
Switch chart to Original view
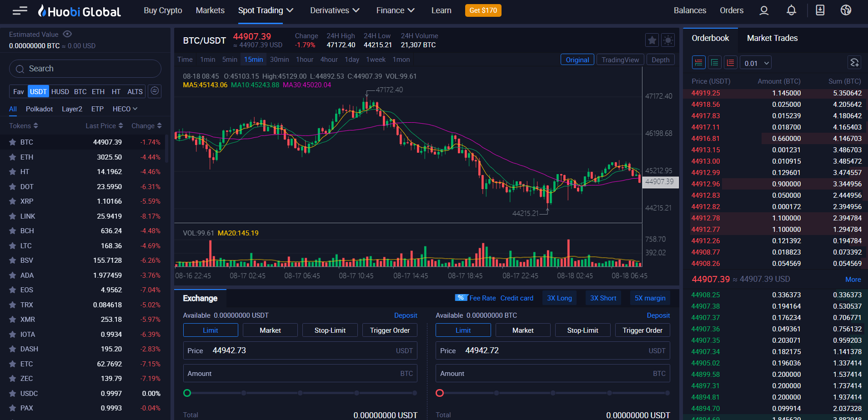click(577, 60)
